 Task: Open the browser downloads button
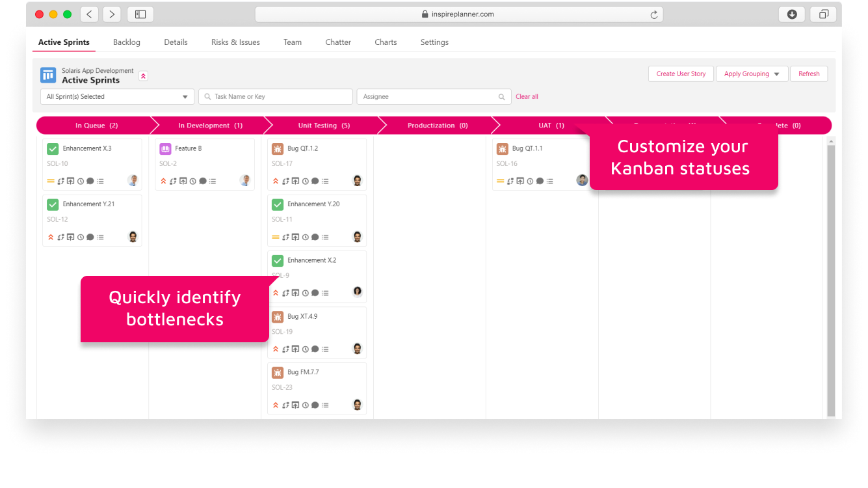tap(792, 14)
